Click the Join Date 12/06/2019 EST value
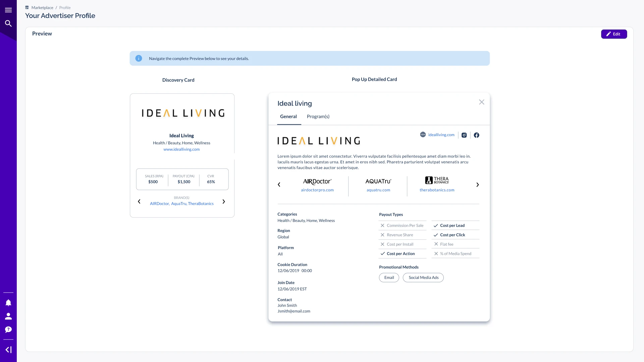Image resolution: width=644 pixels, height=362 pixels. pyautogui.click(x=292, y=289)
